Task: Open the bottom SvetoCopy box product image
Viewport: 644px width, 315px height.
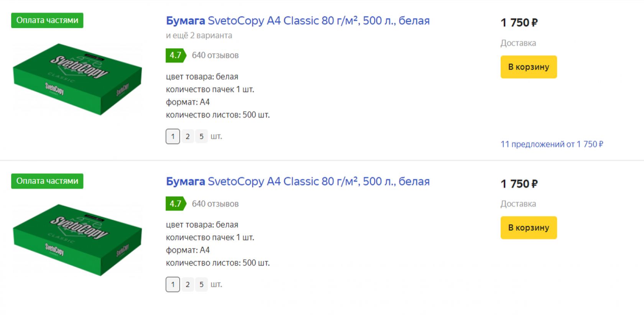Action: pyautogui.click(x=77, y=240)
